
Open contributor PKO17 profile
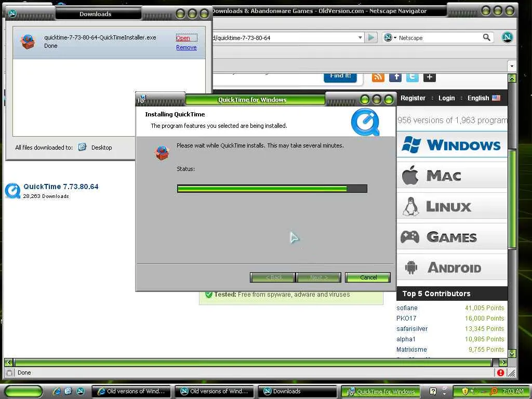click(406, 318)
